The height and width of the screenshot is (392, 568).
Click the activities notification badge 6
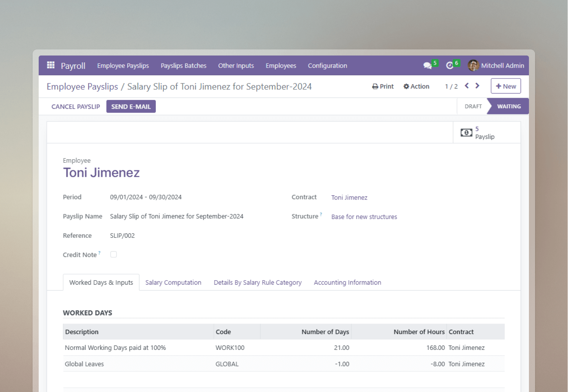pyautogui.click(x=457, y=63)
